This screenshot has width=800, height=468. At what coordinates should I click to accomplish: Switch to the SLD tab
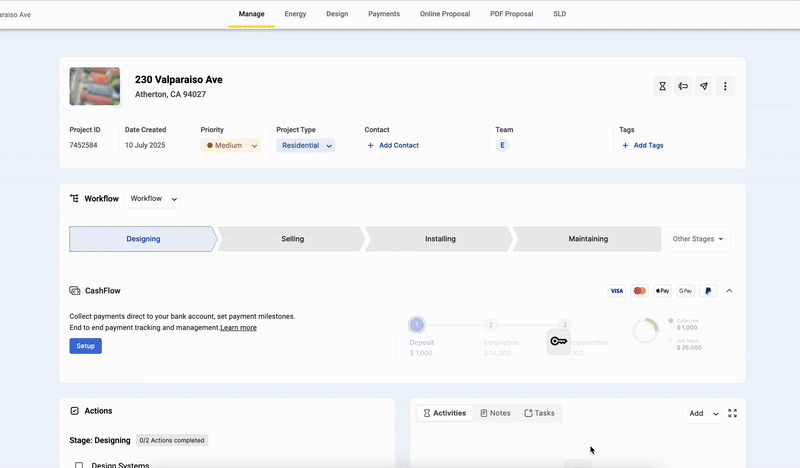(x=560, y=14)
